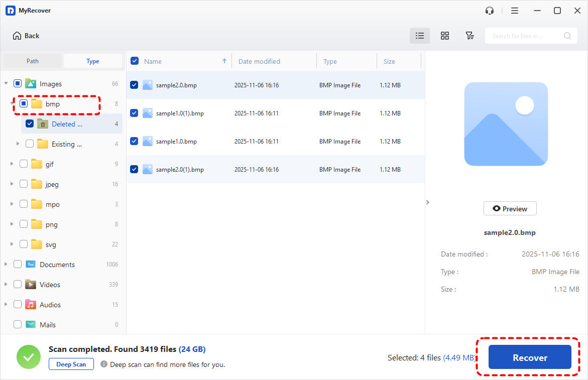Switch to list view layout
The width and height of the screenshot is (588, 380).
coord(420,36)
